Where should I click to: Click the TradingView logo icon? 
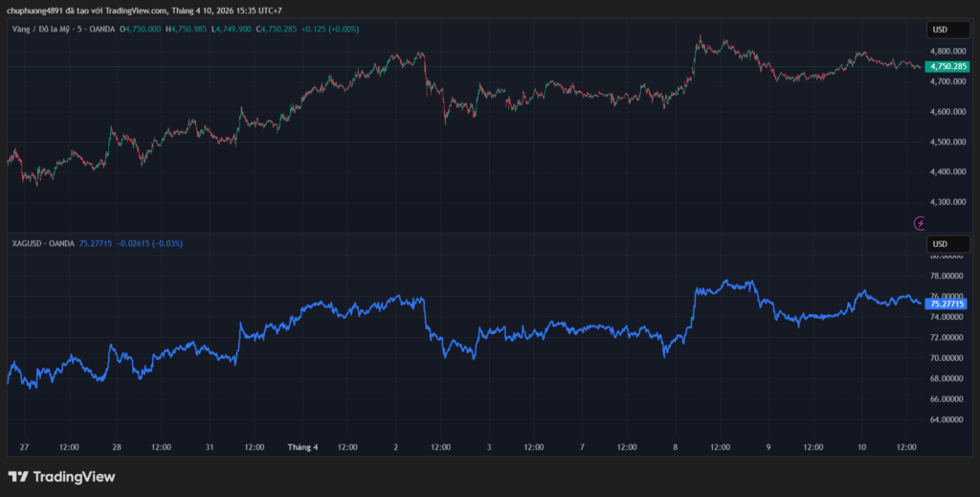(x=17, y=476)
